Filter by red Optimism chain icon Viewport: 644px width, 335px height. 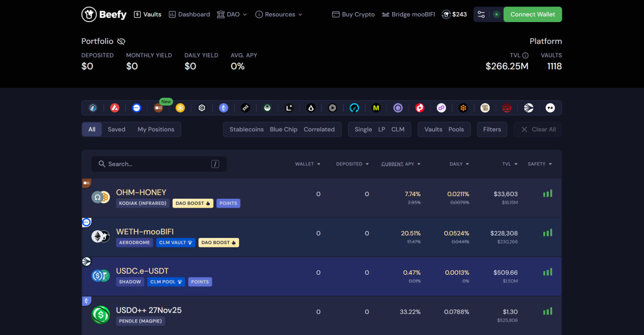click(x=420, y=108)
